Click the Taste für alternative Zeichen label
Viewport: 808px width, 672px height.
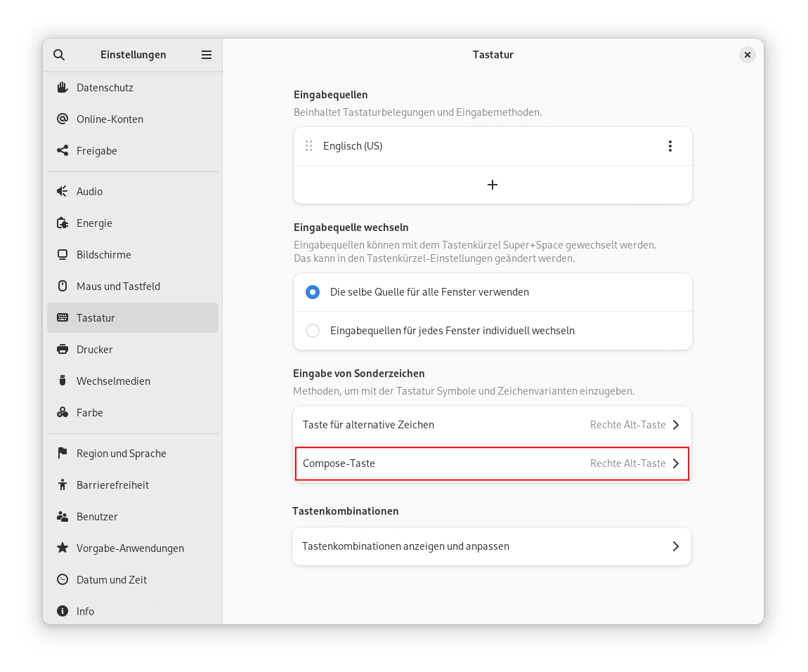[368, 425]
